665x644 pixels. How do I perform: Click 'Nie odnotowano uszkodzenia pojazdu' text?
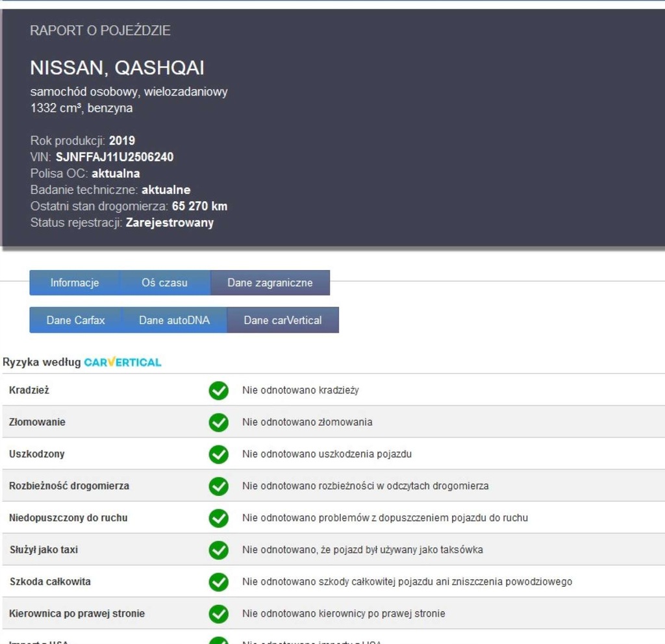pos(327,454)
